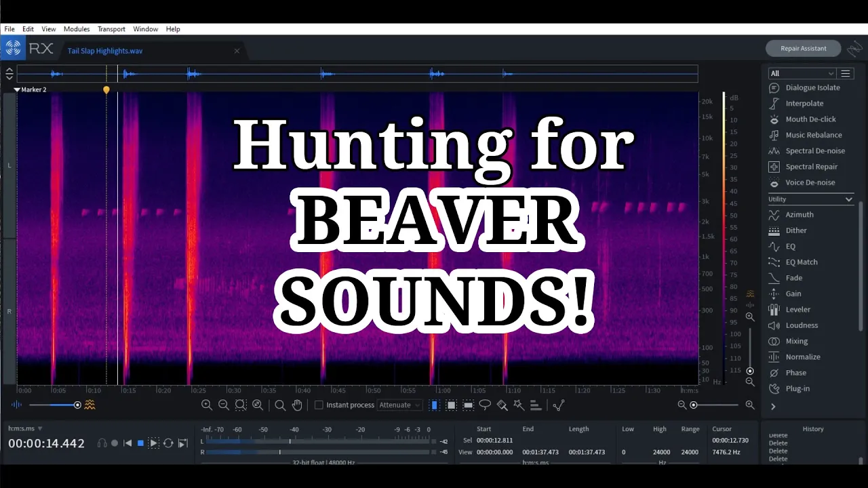Screen dimensions: 868x488
Task: Toggle the Time-Frequency selection tool
Action: (452, 405)
